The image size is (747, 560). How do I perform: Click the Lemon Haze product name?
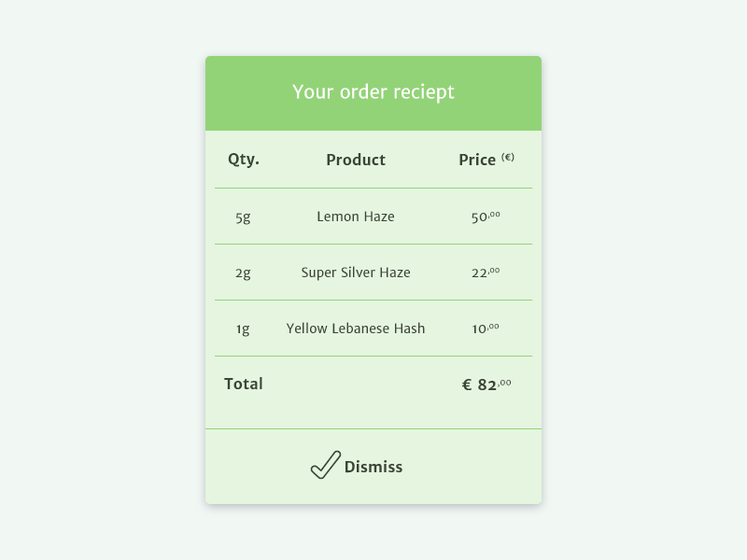(x=356, y=217)
